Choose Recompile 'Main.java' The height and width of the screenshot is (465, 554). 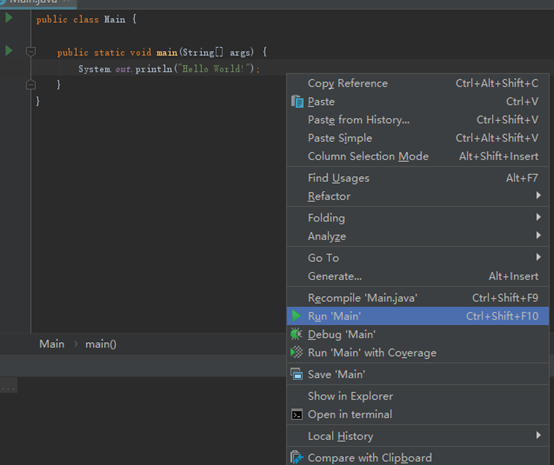click(x=418, y=298)
